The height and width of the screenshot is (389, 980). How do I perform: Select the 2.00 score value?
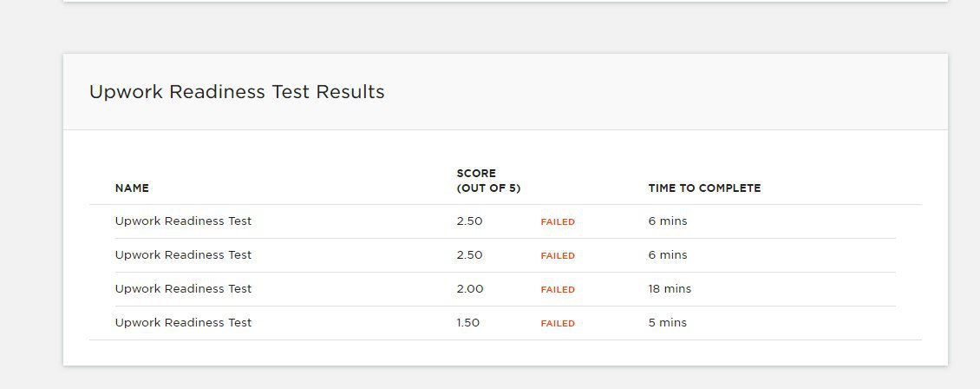[470, 289]
